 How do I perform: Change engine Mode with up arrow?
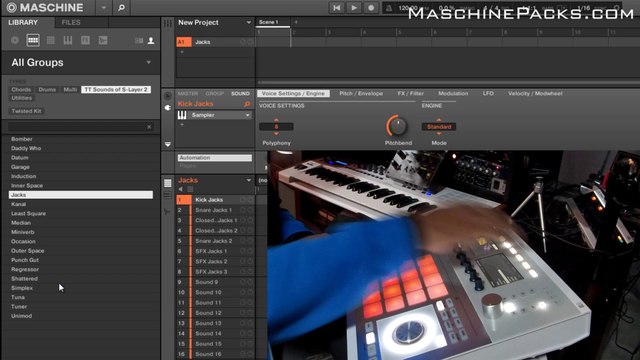[439, 120]
